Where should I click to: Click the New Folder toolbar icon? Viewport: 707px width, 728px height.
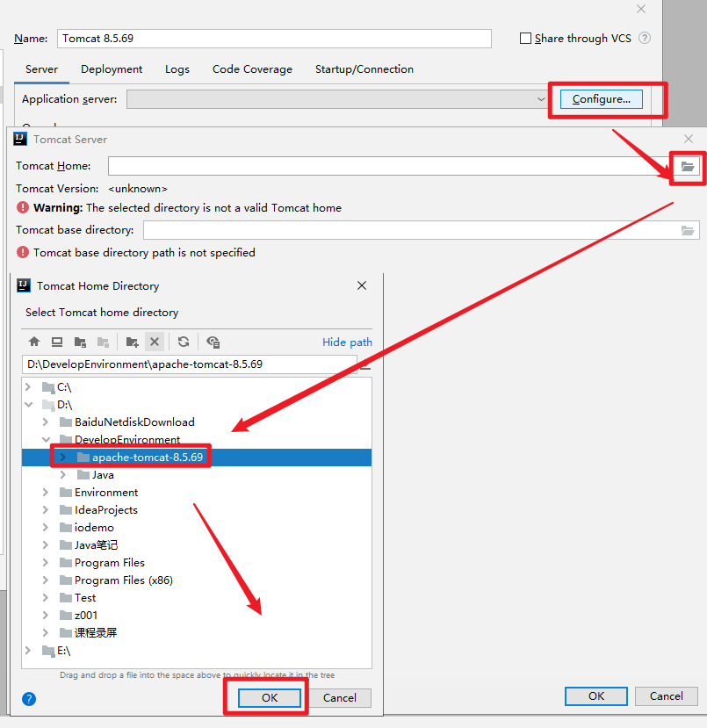(133, 342)
